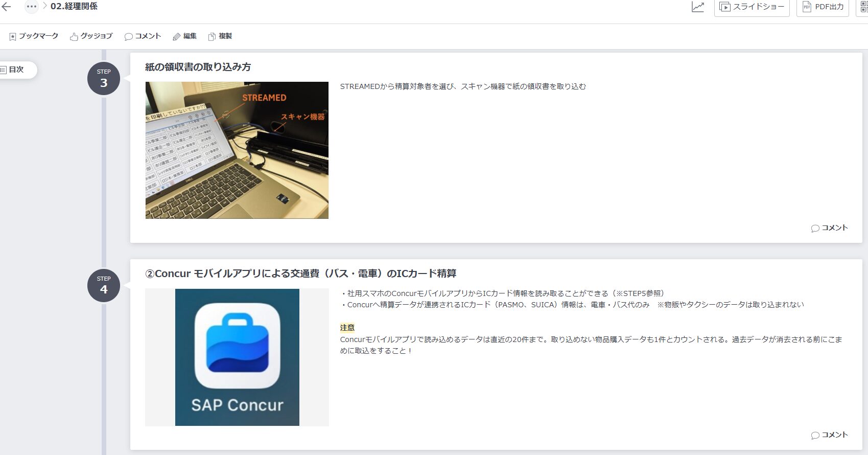
Task: Start the スライドショー slideshow
Action: pos(752,7)
